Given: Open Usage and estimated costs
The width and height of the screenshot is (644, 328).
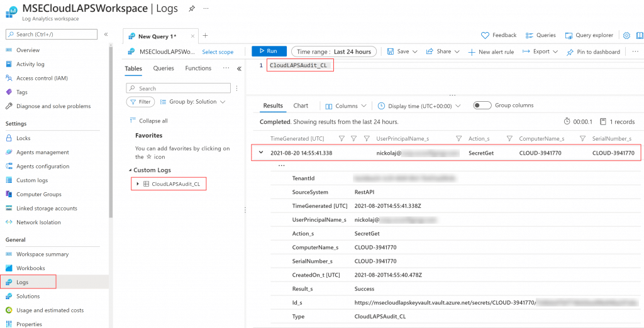Looking at the screenshot, I should tap(50, 310).
